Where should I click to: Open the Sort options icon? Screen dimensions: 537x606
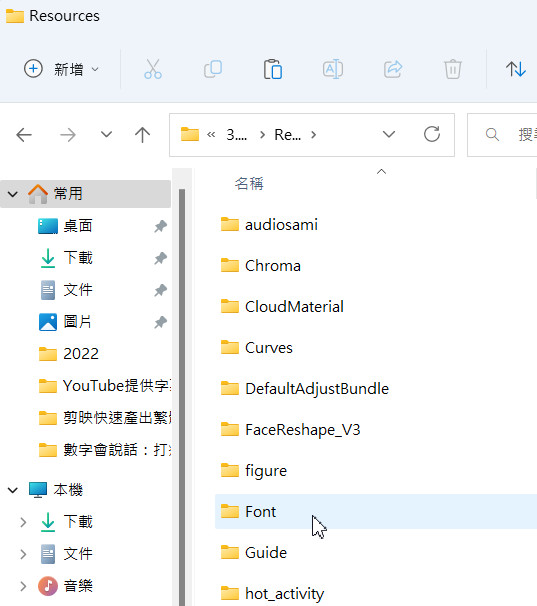pos(516,69)
